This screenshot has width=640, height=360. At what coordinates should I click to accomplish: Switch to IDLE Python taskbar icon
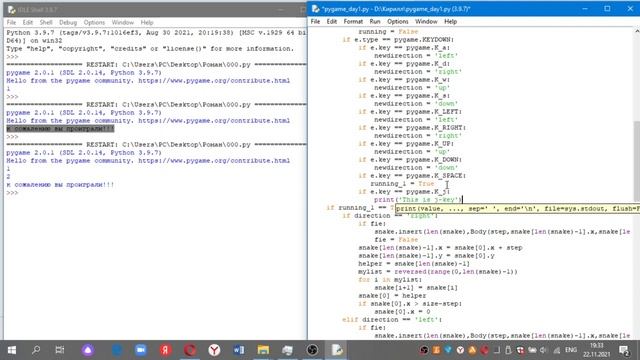pyautogui.click(x=337, y=350)
